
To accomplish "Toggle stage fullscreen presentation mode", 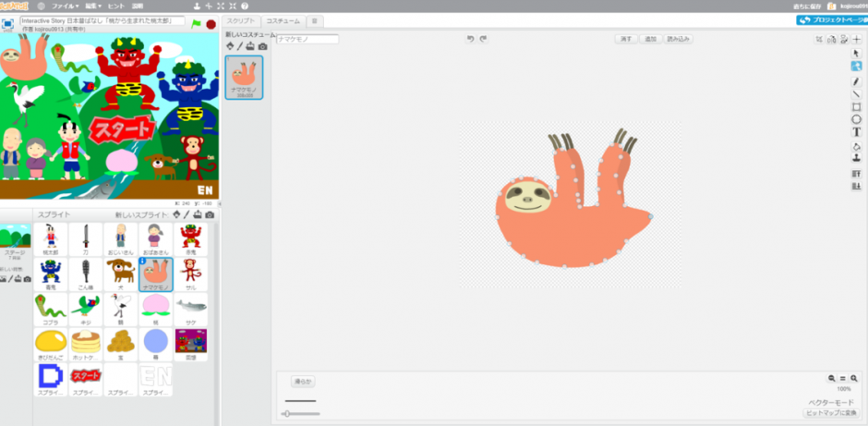I will coord(7,24).
